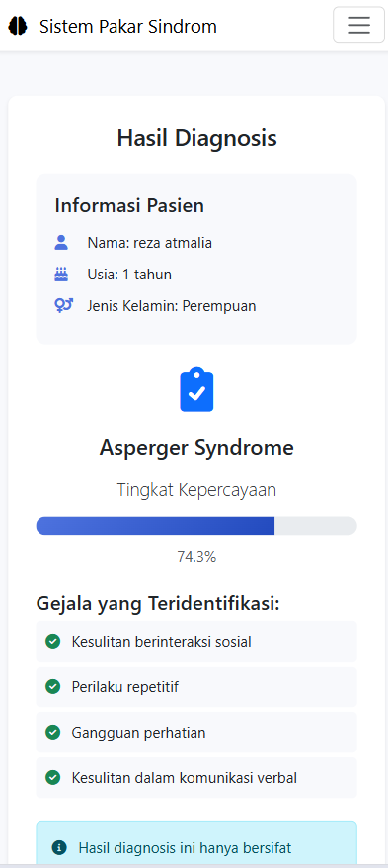
Task: Click the Hasil Diagnosis heading
Action: [x=196, y=138]
